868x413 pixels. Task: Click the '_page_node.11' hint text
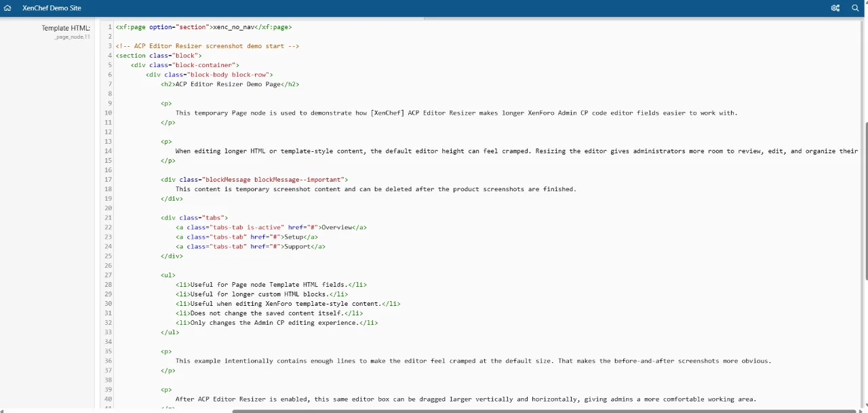click(x=73, y=37)
